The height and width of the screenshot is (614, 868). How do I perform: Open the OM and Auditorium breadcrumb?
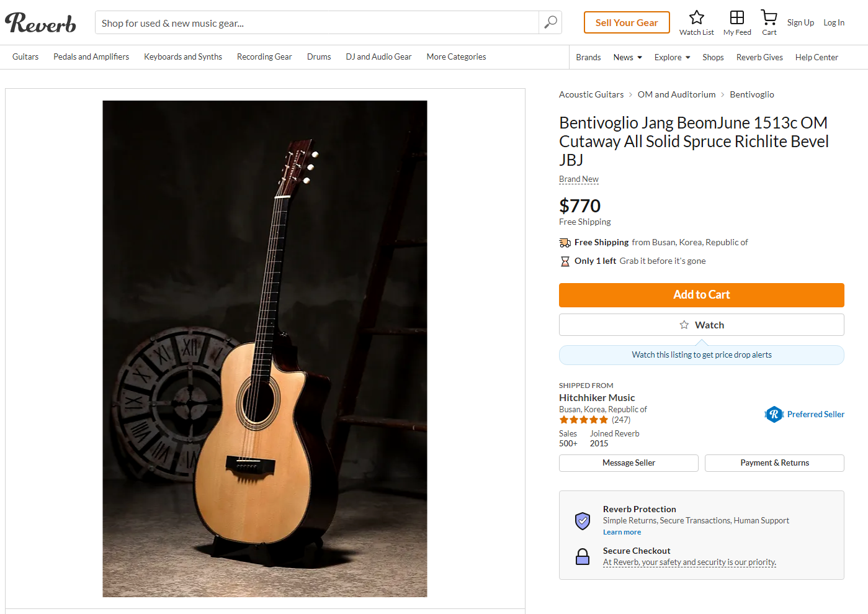(x=676, y=94)
